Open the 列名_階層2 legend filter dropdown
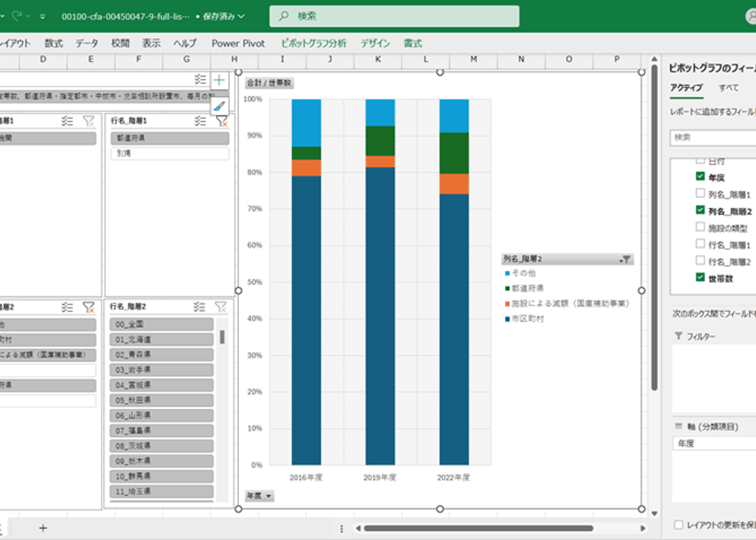The image size is (756, 540). 625,259
